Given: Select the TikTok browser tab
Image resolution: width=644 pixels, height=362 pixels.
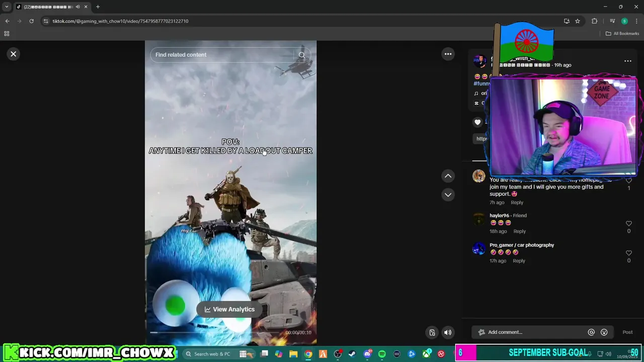Looking at the screenshot, I should coord(52,7).
